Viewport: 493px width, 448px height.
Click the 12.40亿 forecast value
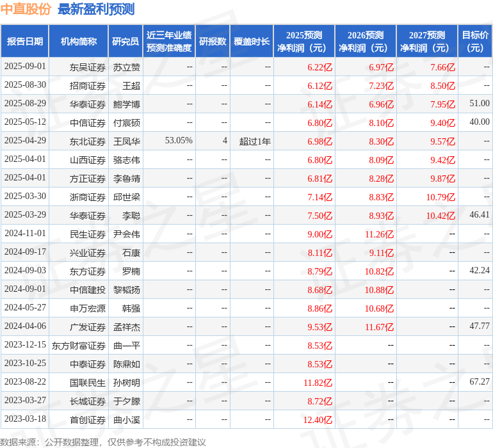pyautogui.click(x=318, y=420)
